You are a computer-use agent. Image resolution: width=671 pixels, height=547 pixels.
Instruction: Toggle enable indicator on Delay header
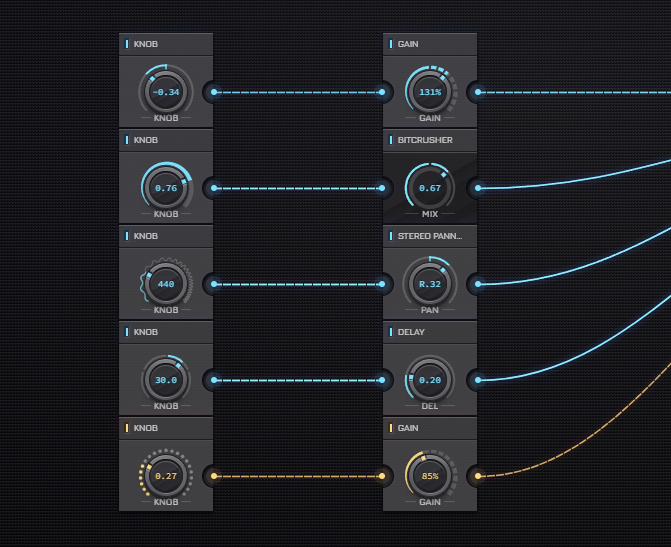click(x=391, y=332)
